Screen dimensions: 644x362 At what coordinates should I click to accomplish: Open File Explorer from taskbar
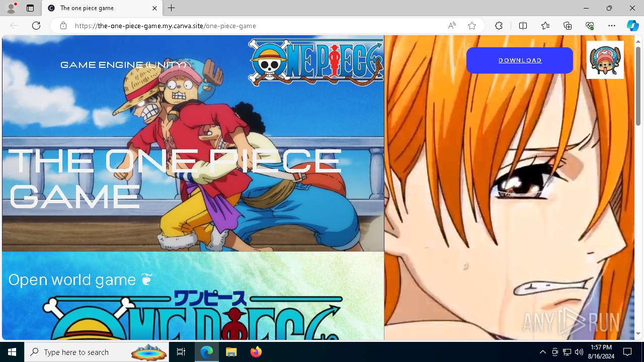coord(231,352)
